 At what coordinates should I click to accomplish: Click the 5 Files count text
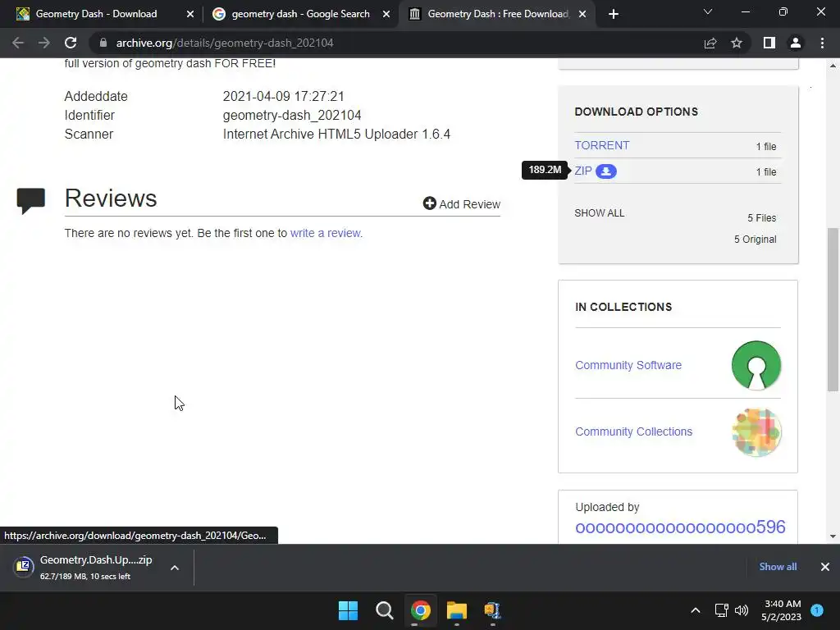[x=762, y=218]
